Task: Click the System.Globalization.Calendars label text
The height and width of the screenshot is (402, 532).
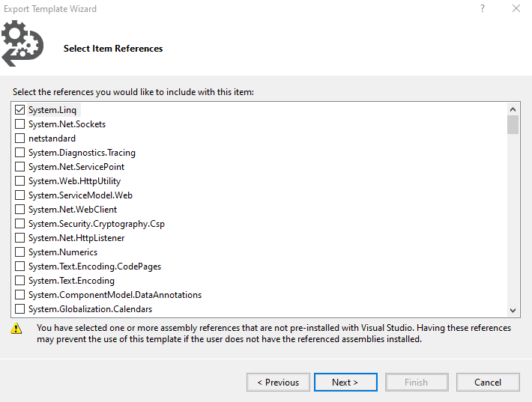Action: tap(90, 309)
